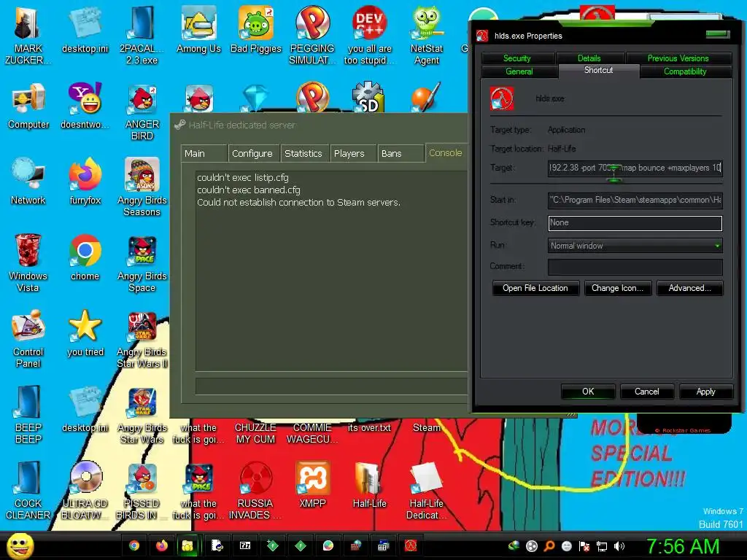Click Cancel in hlds.exe Properties
Screen dimensions: 747x560
click(x=646, y=392)
